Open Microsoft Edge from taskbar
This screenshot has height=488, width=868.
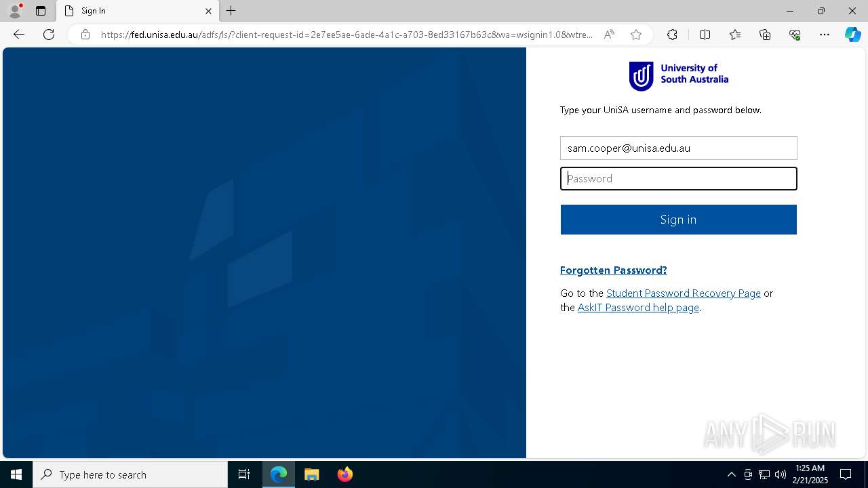(x=279, y=474)
